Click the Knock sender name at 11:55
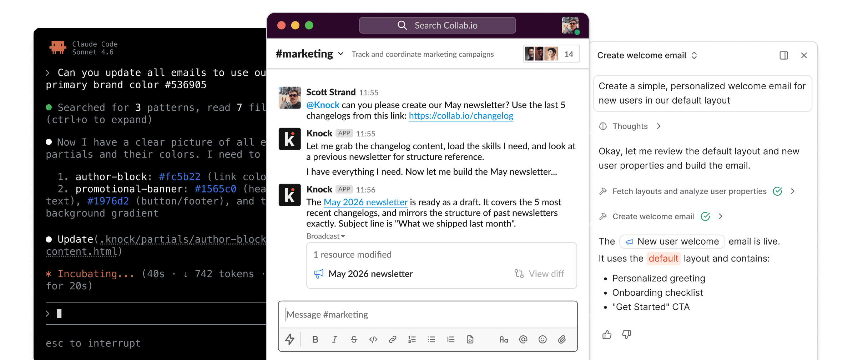868x360 pixels. coord(319,133)
